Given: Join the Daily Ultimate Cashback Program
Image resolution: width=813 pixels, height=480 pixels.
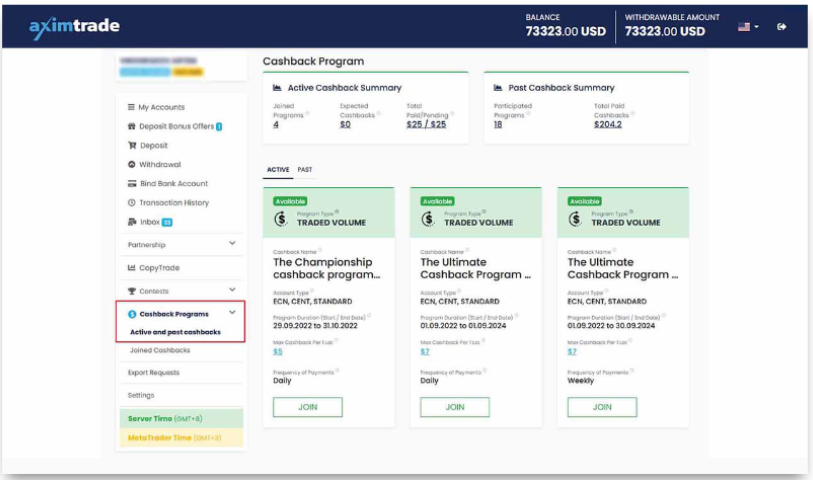Looking at the screenshot, I should pos(455,407).
